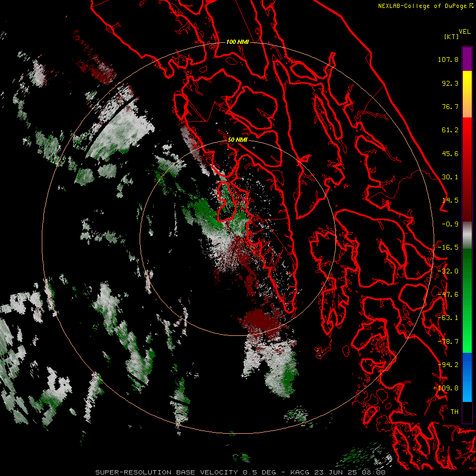Click the 107.8 velocity scale value
The height and width of the screenshot is (476, 476).
(x=448, y=59)
